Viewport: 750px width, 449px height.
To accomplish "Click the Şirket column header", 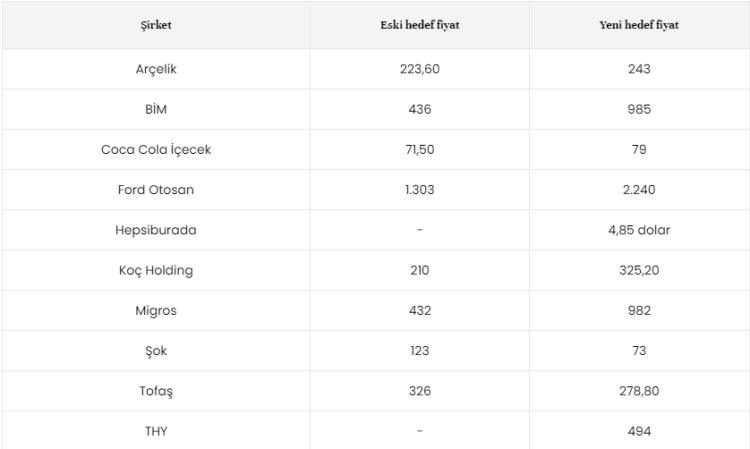I will point(154,25).
